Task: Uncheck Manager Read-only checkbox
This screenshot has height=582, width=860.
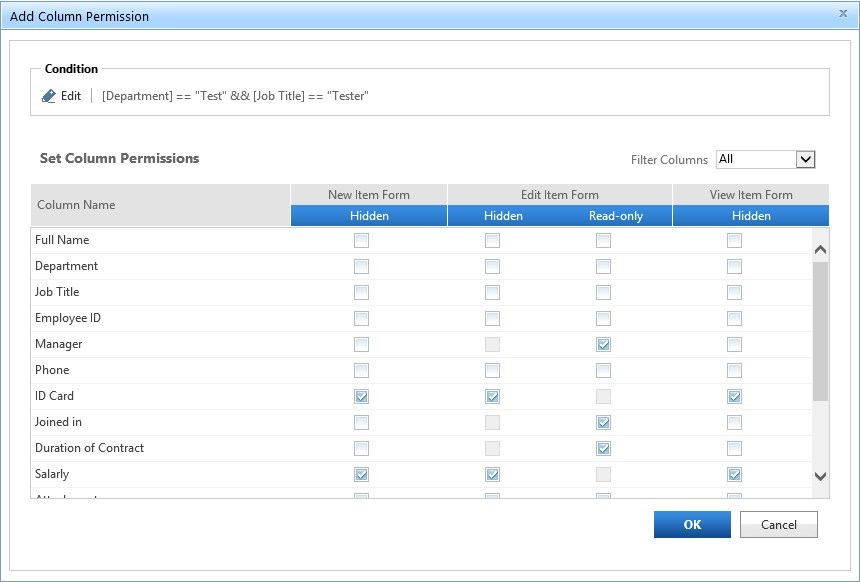Action: click(x=603, y=344)
